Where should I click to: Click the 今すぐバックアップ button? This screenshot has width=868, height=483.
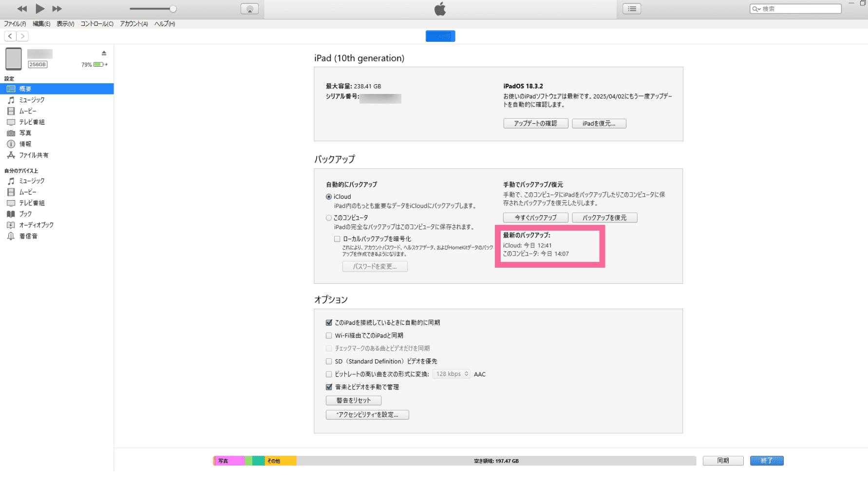(535, 218)
